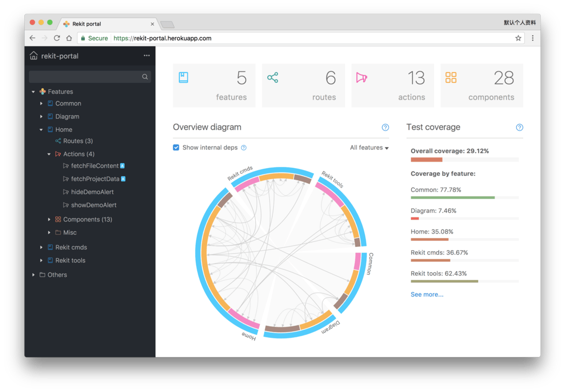The width and height of the screenshot is (565, 392).
Task: Expand the Common feature node
Action: [x=41, y=103]
